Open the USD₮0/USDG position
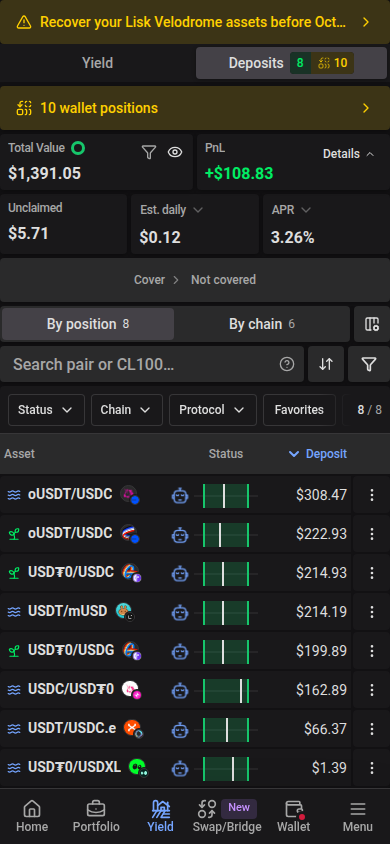Screen dimensions: 390x844 (x=71, y=650)
